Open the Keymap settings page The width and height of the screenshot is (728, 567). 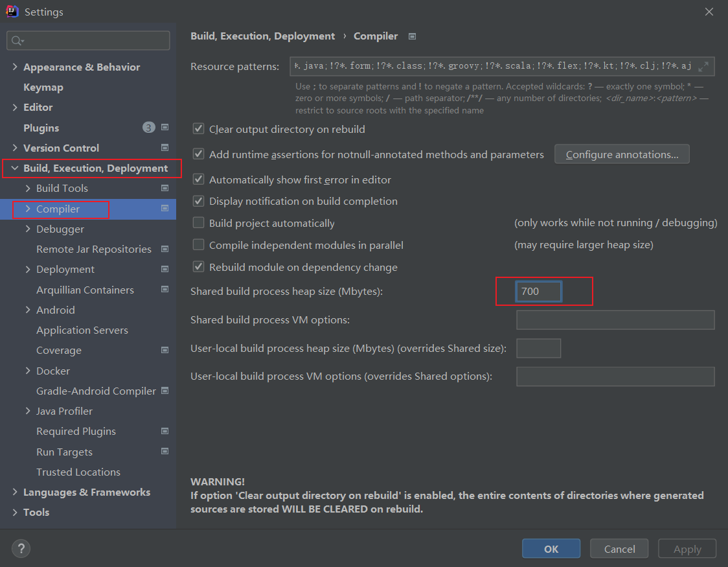[43, 87]
